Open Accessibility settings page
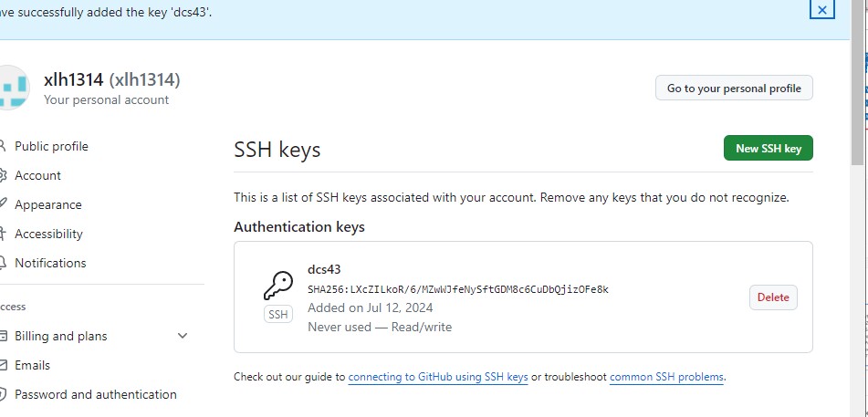The image size is (868, 417). click(48, 234)
